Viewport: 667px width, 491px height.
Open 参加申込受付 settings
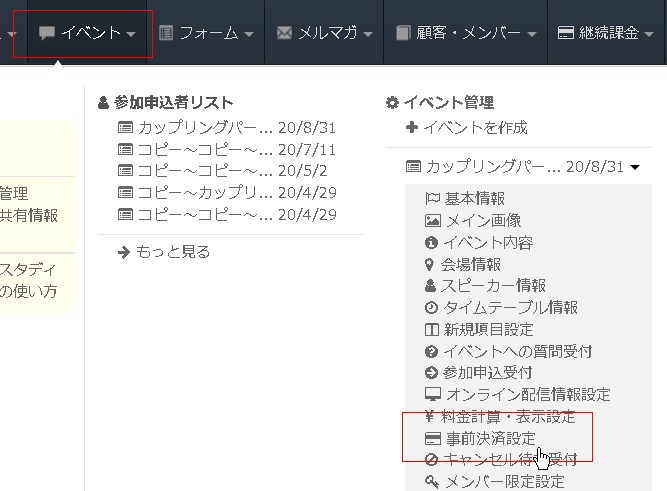[487, 373]
